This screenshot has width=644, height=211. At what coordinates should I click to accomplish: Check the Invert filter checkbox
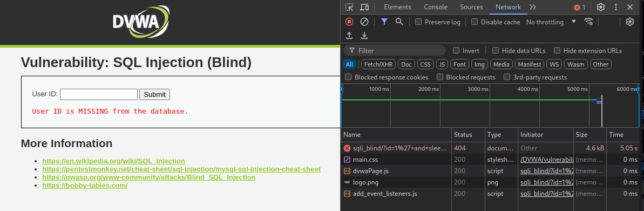(x=456, y=51)
